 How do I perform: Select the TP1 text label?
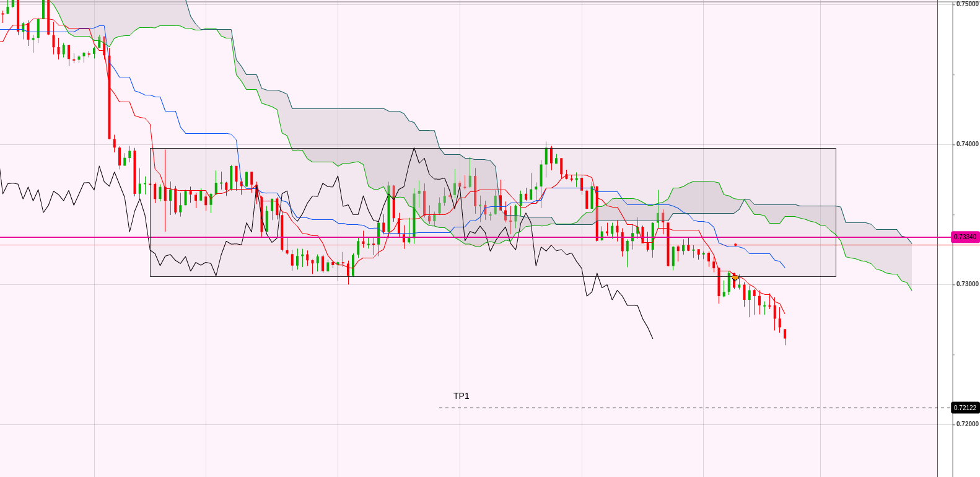click(462, 396)
